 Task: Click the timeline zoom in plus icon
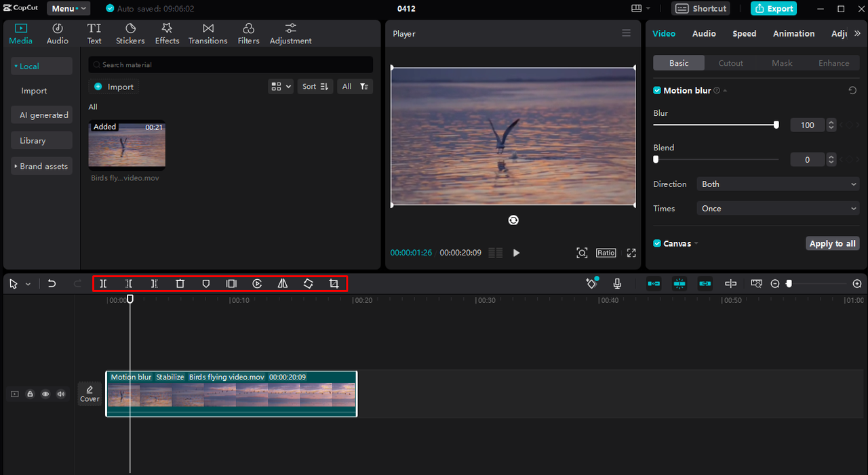click(x=857, y=284)
